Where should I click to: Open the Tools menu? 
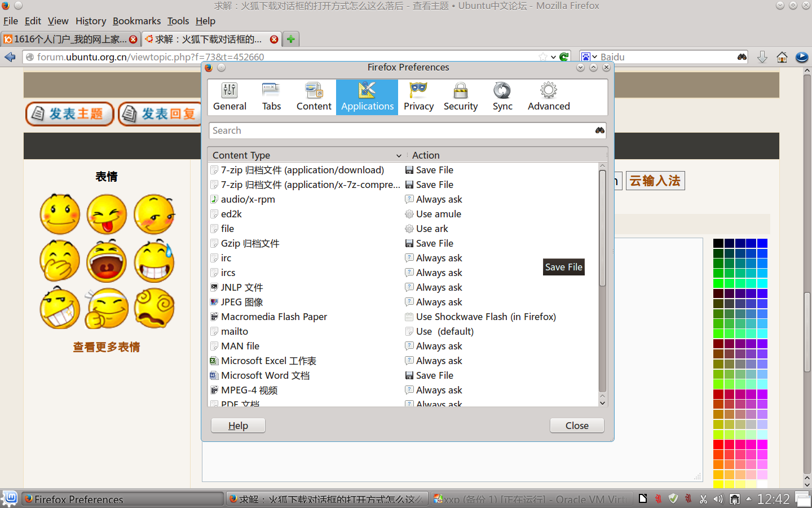pos(178,21)
